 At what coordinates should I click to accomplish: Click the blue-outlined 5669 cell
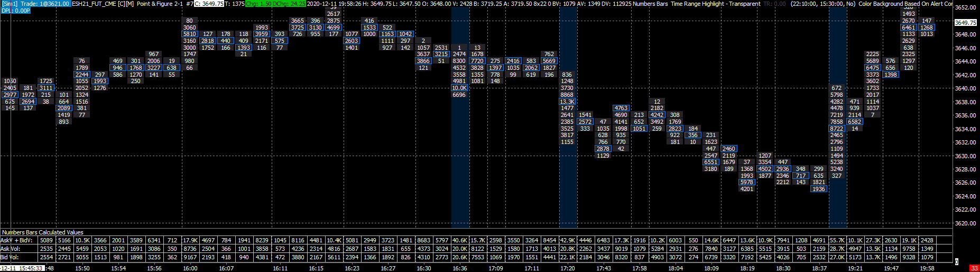click(x=549, y=61)
